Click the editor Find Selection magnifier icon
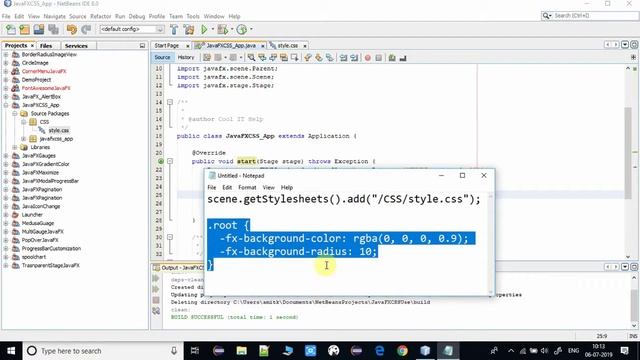This screenshot has width=640, height=360. click(x=251, y=58)
